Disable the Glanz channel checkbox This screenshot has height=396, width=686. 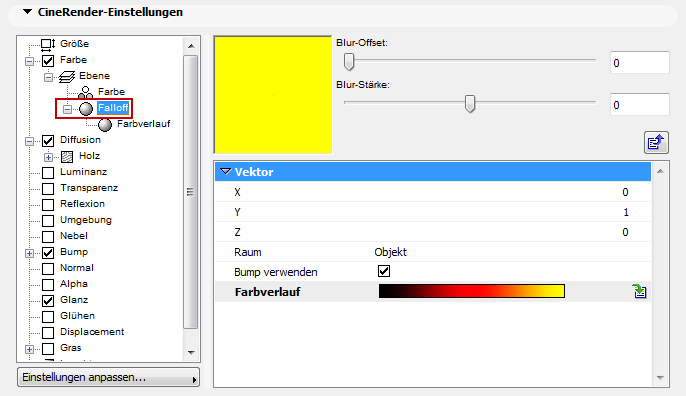pyautogui.click(x=48, y=300)
